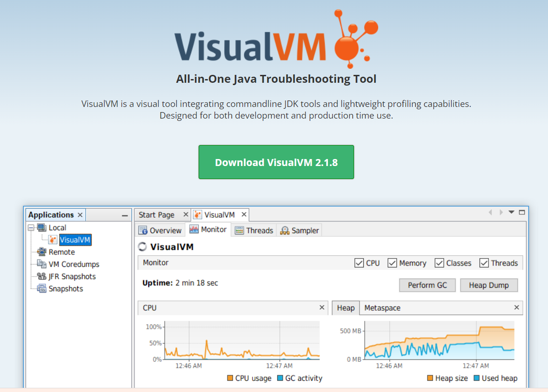Close the CPU graph panel
548x392 pixels.
point(321,307)
